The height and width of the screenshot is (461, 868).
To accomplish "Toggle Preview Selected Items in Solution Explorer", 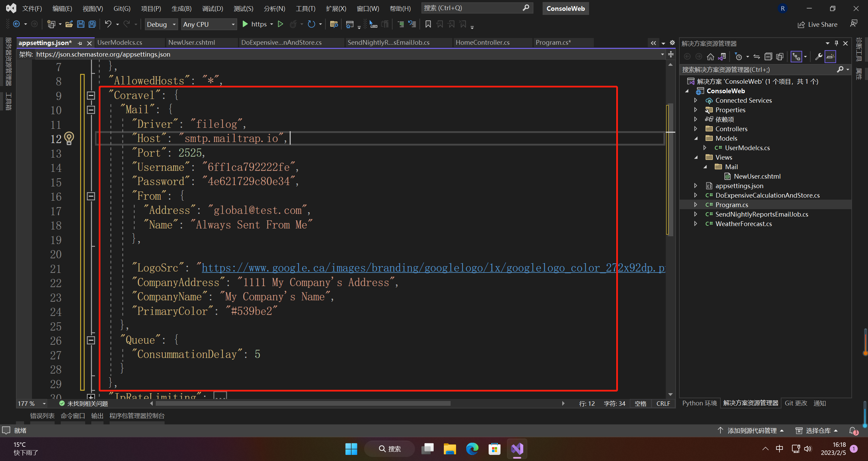I will click(x=830, y=57).
